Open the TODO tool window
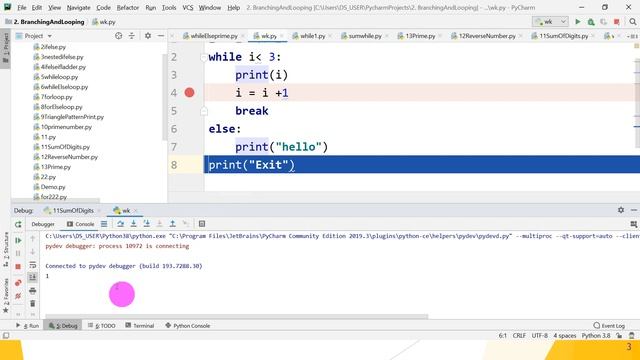This screenshot has width=640, height=360. click(102, 326)
